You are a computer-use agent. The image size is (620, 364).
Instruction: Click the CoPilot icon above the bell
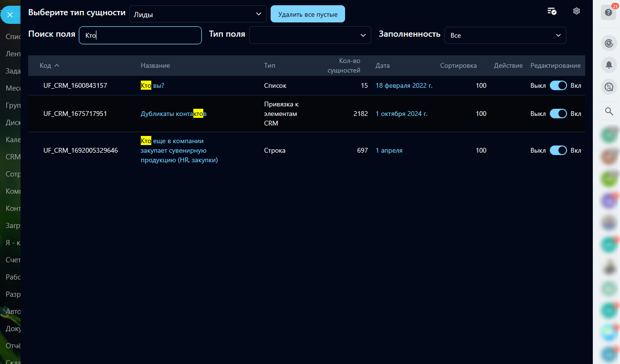(609, 44)
